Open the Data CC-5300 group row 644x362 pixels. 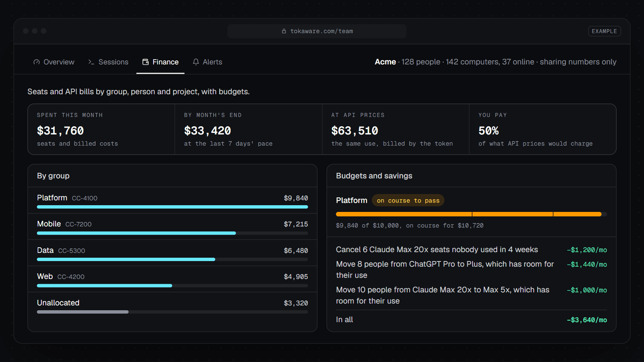click(173, 253)
